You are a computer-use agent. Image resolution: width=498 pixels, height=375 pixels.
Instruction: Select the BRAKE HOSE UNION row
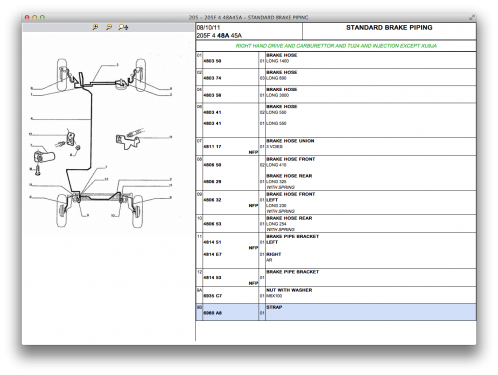[336, 146]
